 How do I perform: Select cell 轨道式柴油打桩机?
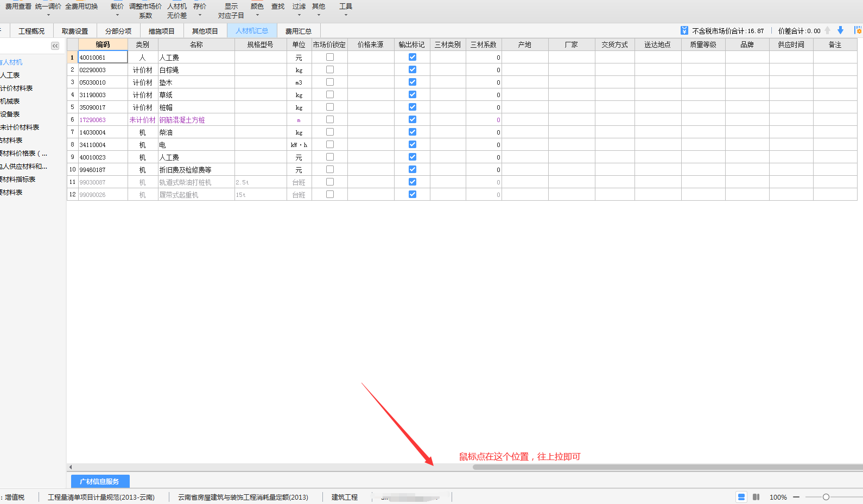(196, 182)
